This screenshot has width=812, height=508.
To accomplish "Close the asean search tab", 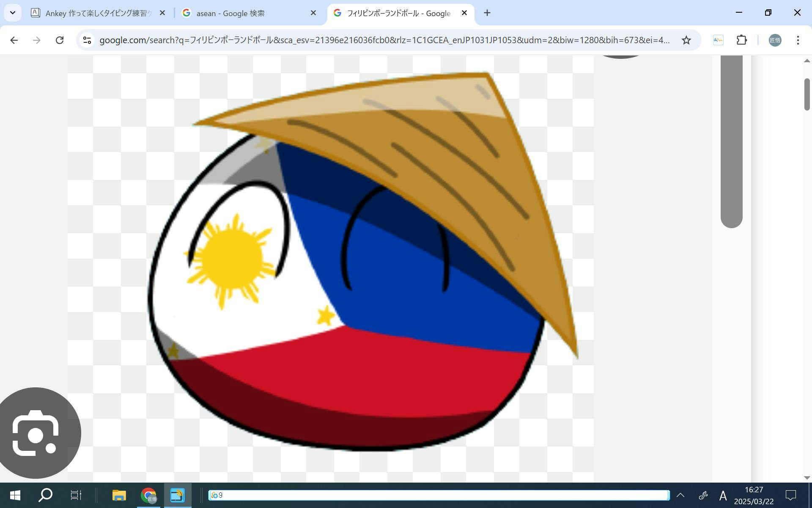I will tap(313, 13).
